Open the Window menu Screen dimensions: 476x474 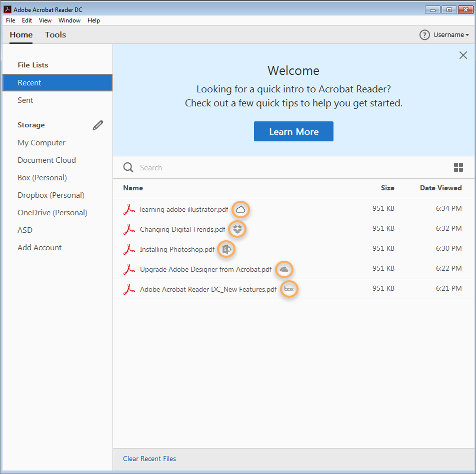69,20
